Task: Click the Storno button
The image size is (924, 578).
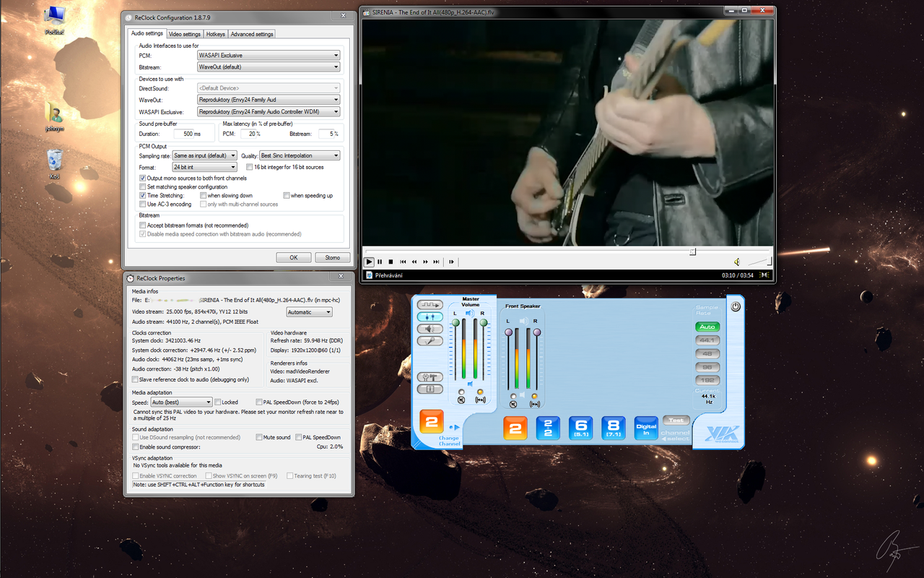Action: pyautogui.click(x=332, y=257)
